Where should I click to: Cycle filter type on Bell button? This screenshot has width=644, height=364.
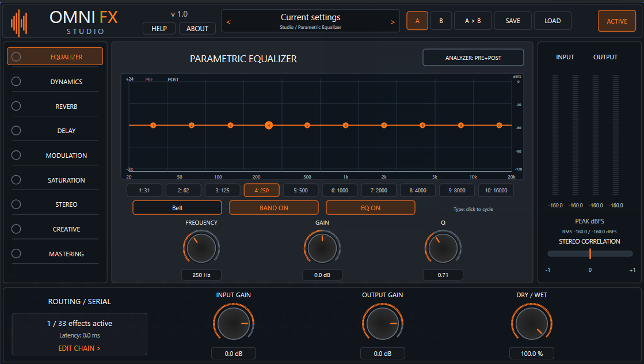[x=177, y=208]
